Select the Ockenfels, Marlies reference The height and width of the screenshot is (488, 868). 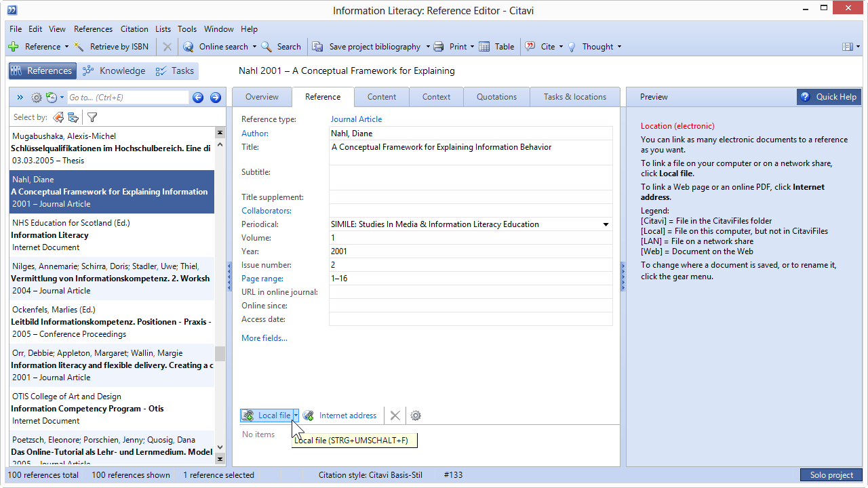point(112,322)
